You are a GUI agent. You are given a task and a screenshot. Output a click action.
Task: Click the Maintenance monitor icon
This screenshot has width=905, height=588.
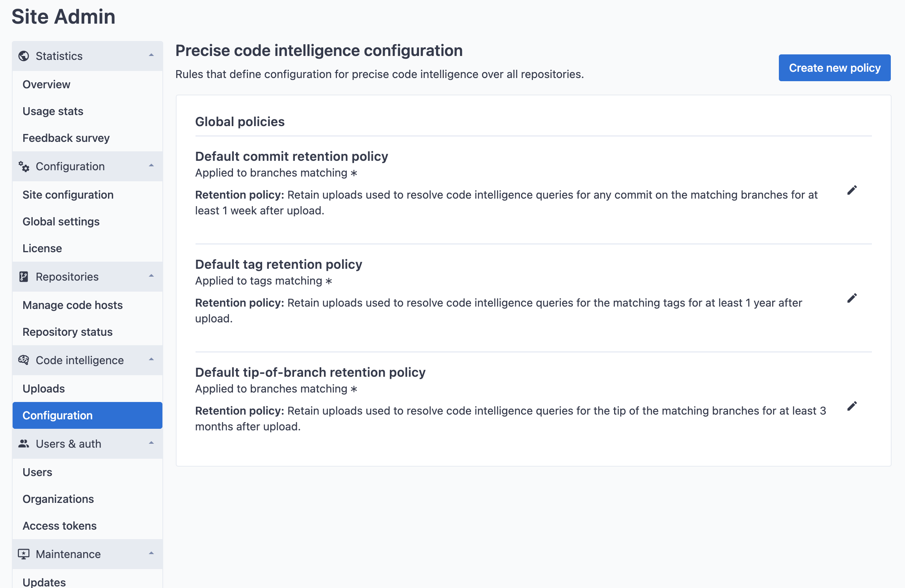[x=24, y=554]
